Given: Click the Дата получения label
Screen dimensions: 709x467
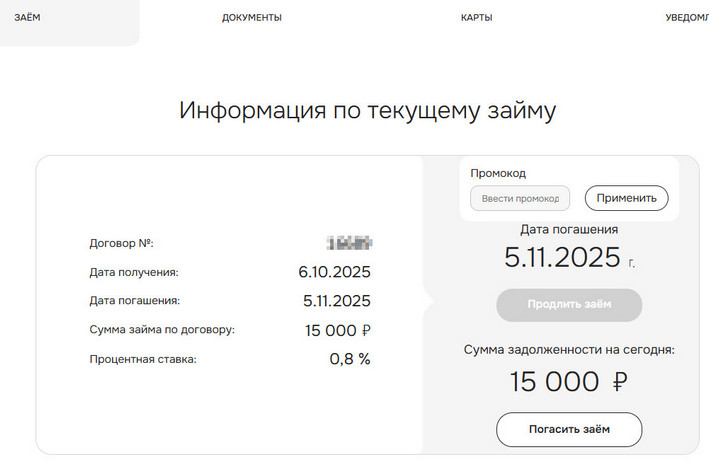Looking at the screenshot, I should 134,272.
